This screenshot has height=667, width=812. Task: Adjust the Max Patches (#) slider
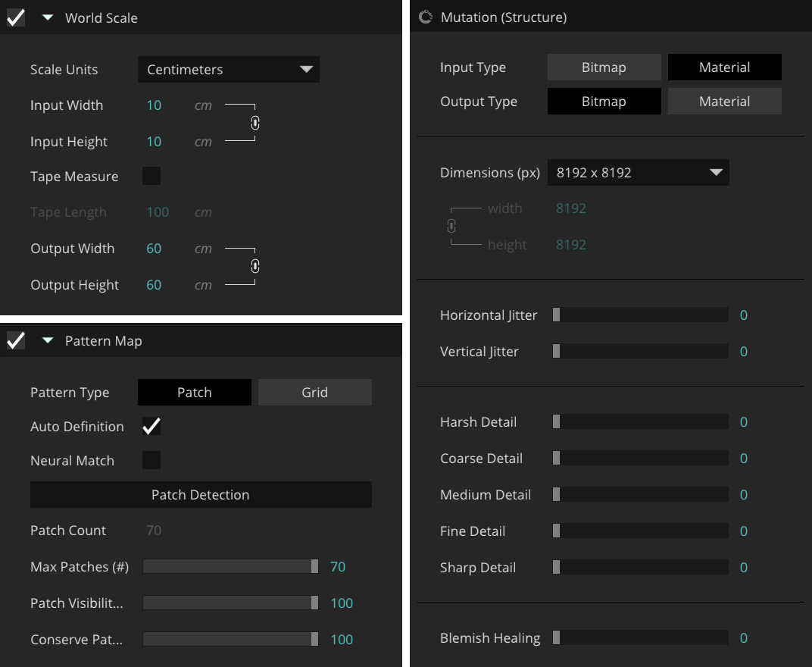coord(230,566)
